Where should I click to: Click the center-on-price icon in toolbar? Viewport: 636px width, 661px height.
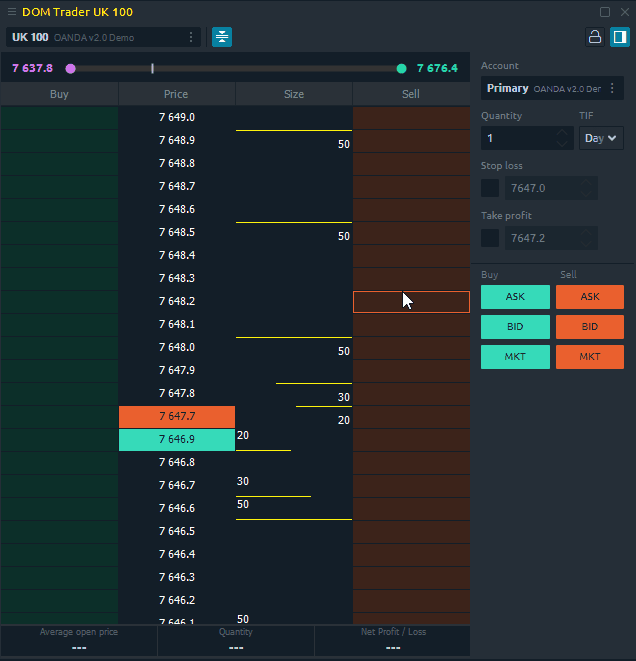click(x=222, y=37)
